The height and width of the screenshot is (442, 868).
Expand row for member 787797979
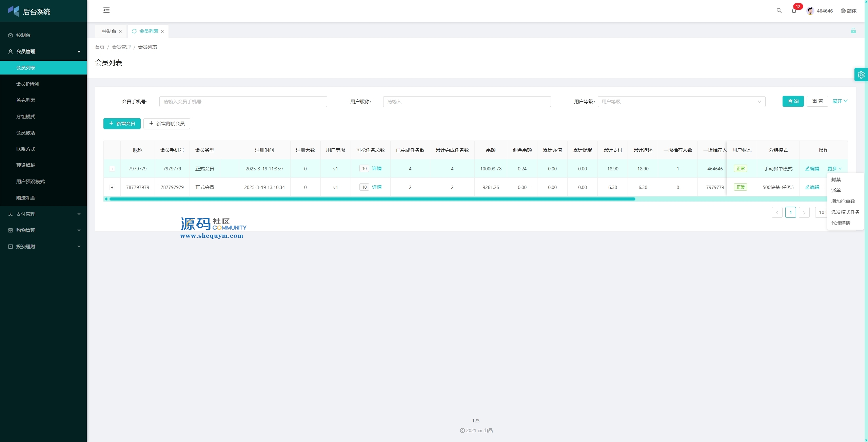[x=112, y=187]
